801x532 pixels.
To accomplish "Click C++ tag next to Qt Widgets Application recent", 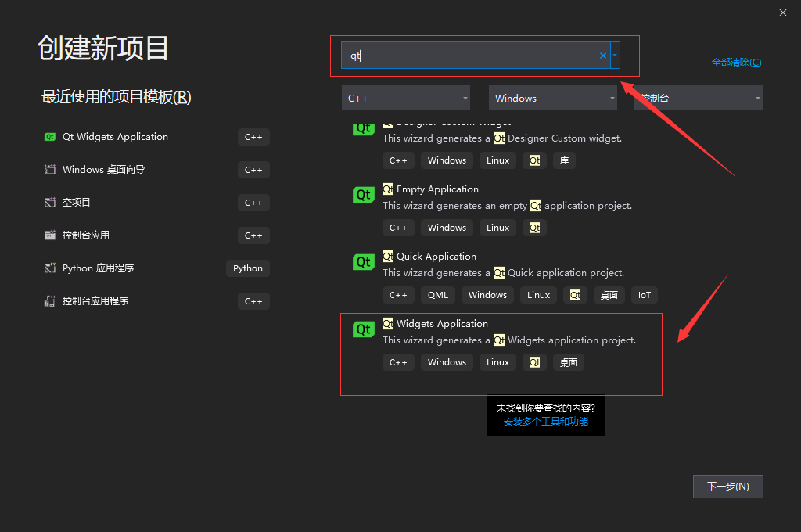I will click(253, 137).
